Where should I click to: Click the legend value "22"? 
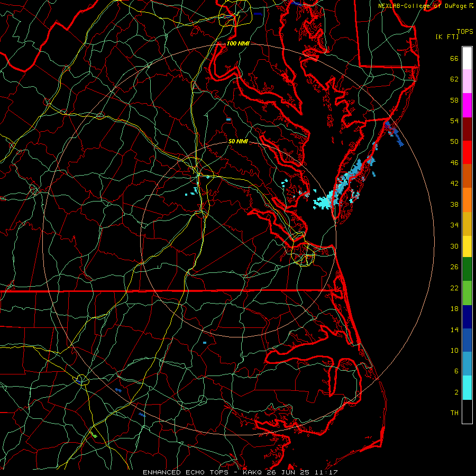[454, 288]
